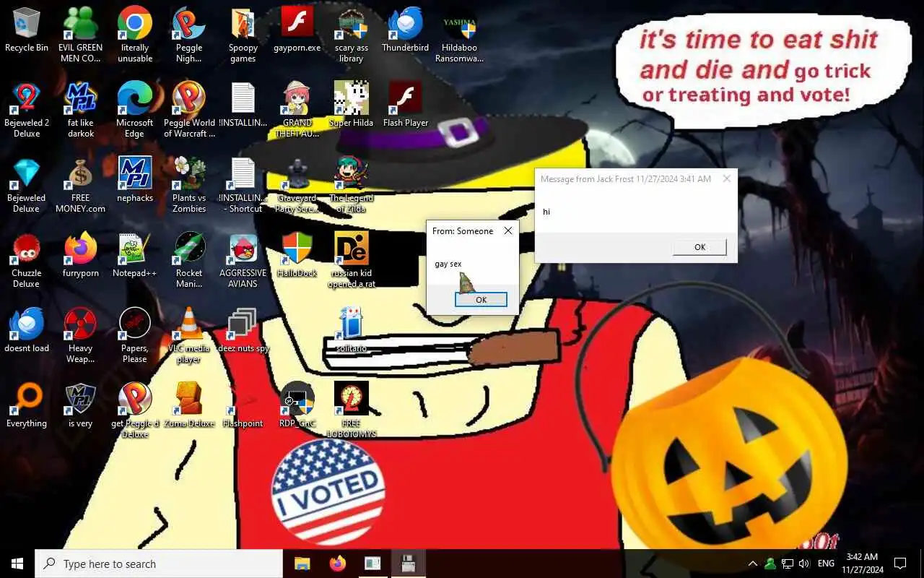The width and height of the screenshot is (924, 578).
Task: Open the Graveyard Party Scre... shortcut
Action: pos(297,185)
